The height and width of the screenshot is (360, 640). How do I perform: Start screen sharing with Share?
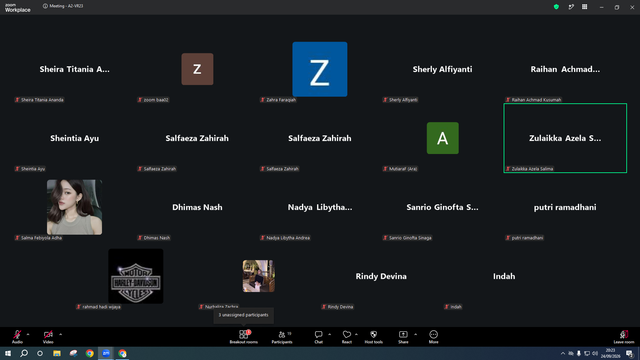coord(403,337)
